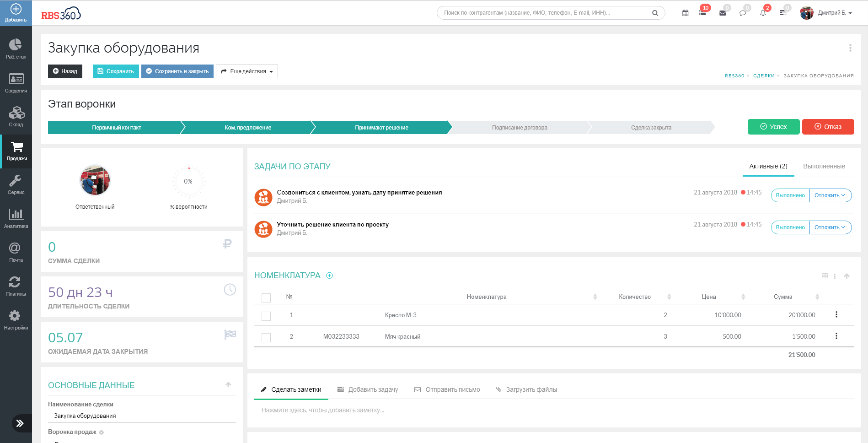Open the tasks list icon with badge 10
The width and height of the screenshot is (868, 443).
point(702,13)
